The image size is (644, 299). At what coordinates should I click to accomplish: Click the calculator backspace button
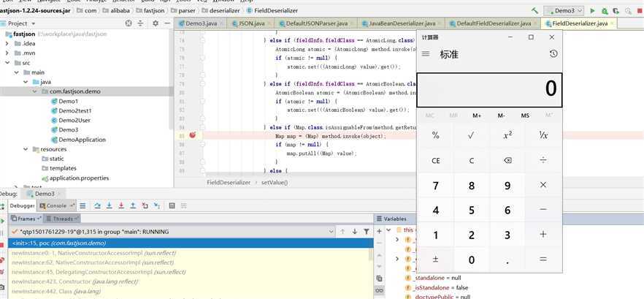[507, 161]
